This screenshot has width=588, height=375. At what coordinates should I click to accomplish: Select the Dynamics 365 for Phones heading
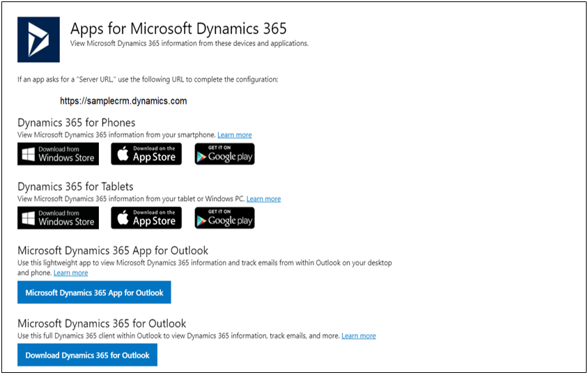pos(76,123)
